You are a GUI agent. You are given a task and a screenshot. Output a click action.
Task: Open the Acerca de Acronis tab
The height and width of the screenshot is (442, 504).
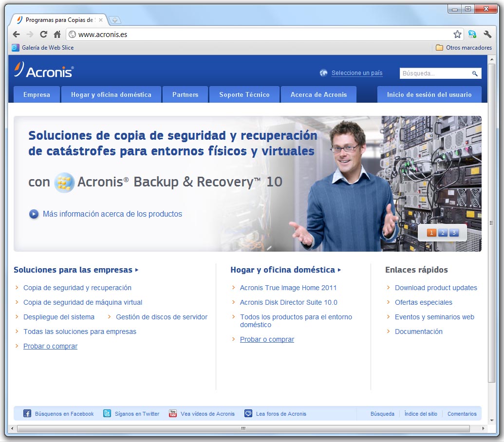(x=318, y=94)
